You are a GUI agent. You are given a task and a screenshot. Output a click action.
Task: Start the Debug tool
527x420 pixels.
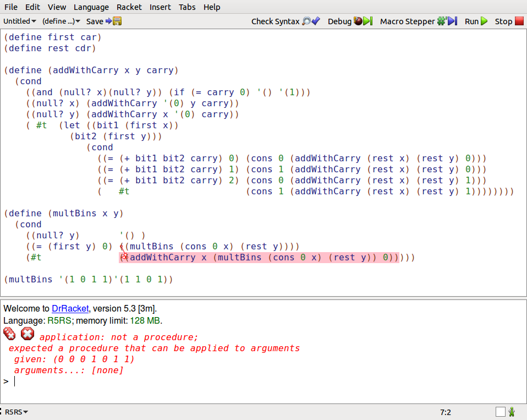click(x=349, y=21)
